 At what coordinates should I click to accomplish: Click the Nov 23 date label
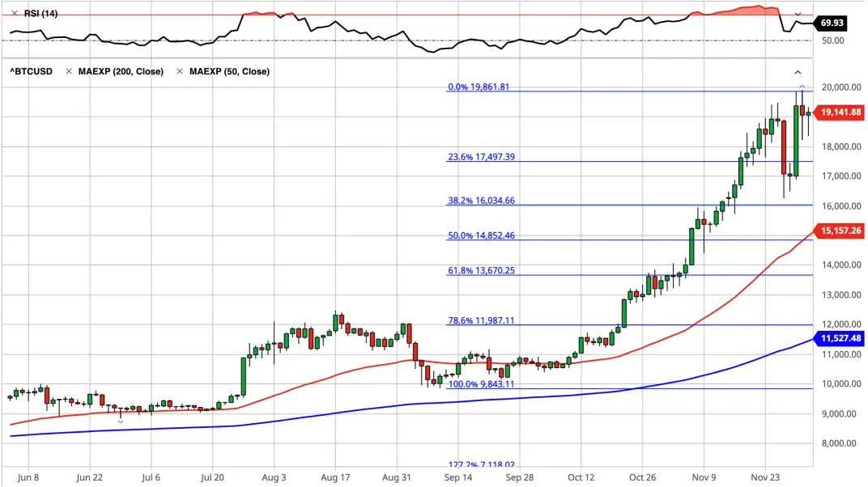pos(765,477)
